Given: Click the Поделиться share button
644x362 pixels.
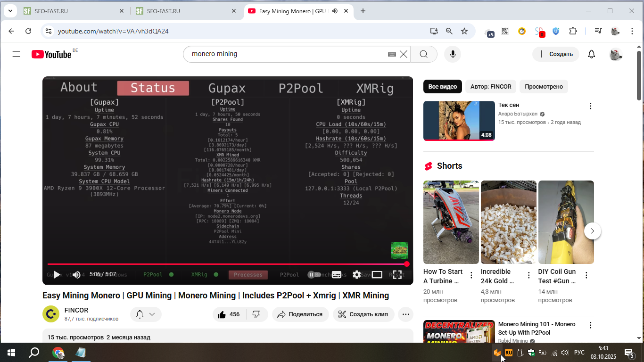Looking at the screenshot, I should [300, 314].
